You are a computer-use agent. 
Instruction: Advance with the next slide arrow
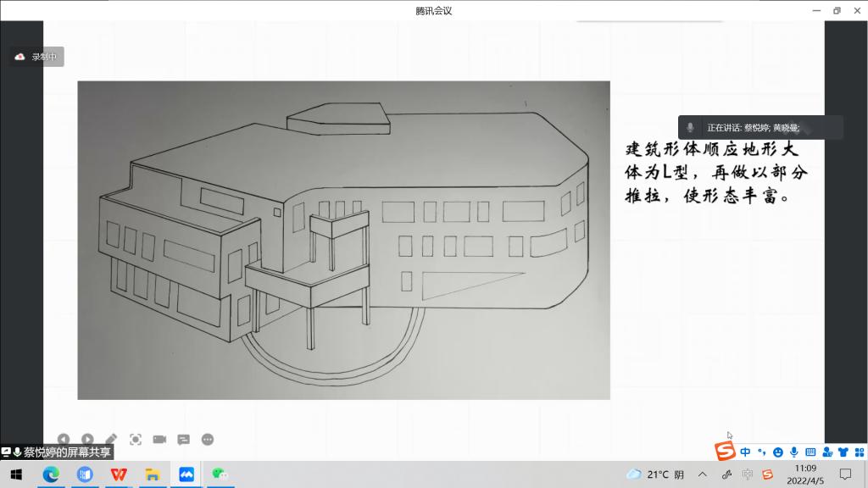point(87,440)
